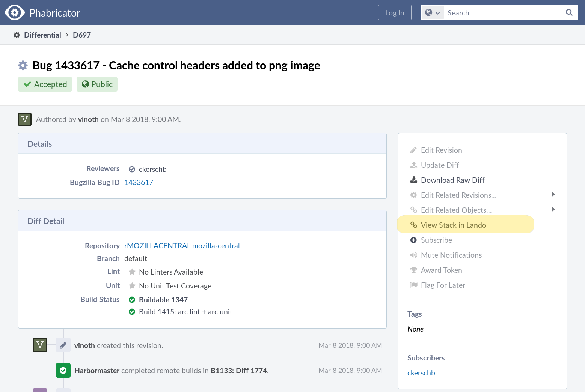The image size is (585, 392).
Task: Click the reviewer accepted check icon
Action: [x=132, y=169]
